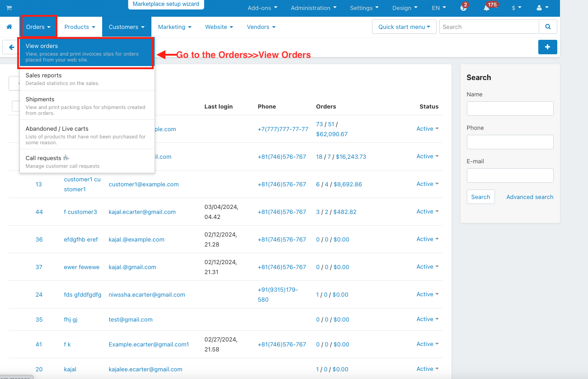Click the Search button in sidebar
The image size is (588, 379).
pyautogui.click(x=480, y=197)
